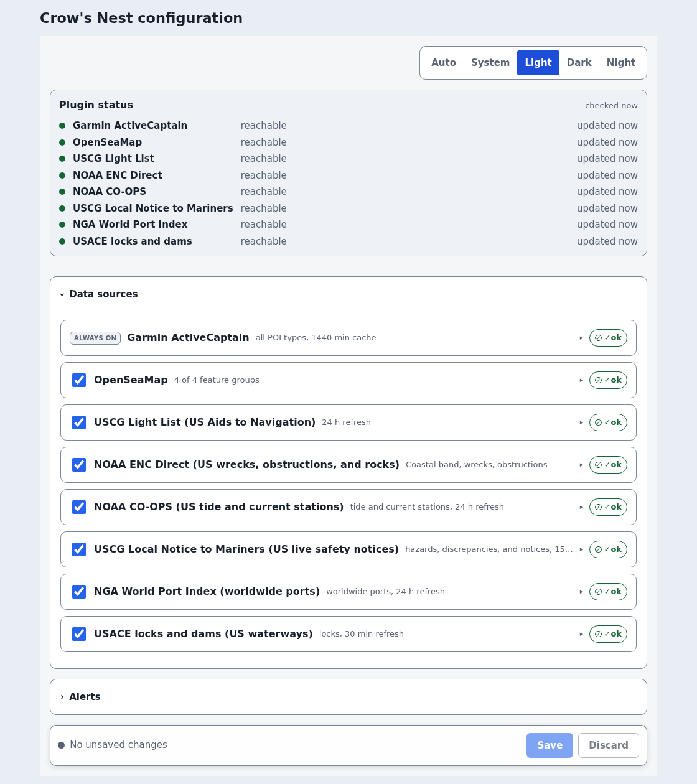Toggle the NOAA CO-OPS checkbox
Viewport: 697px width, 784px height.
tap(79, 507)
